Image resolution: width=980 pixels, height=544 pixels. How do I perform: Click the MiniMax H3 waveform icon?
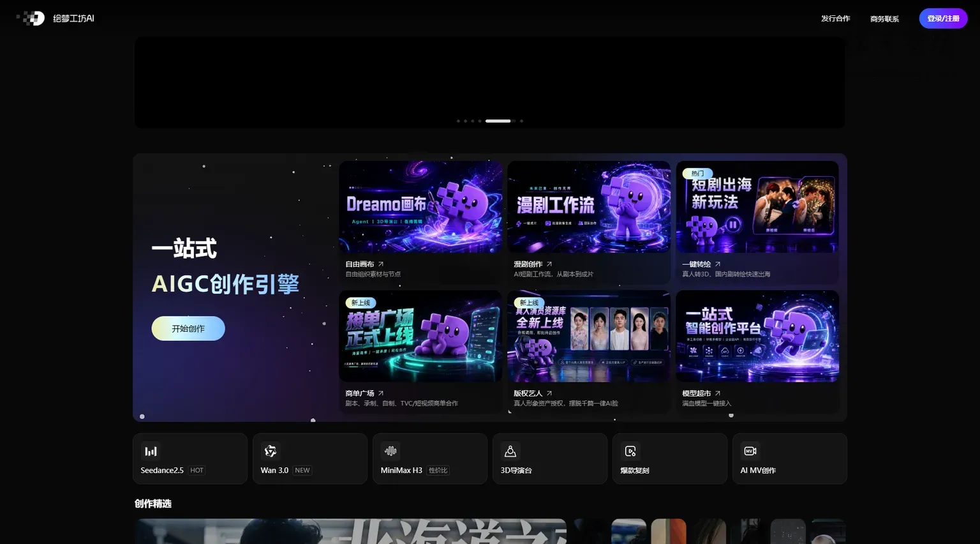[x=390, y=451]
